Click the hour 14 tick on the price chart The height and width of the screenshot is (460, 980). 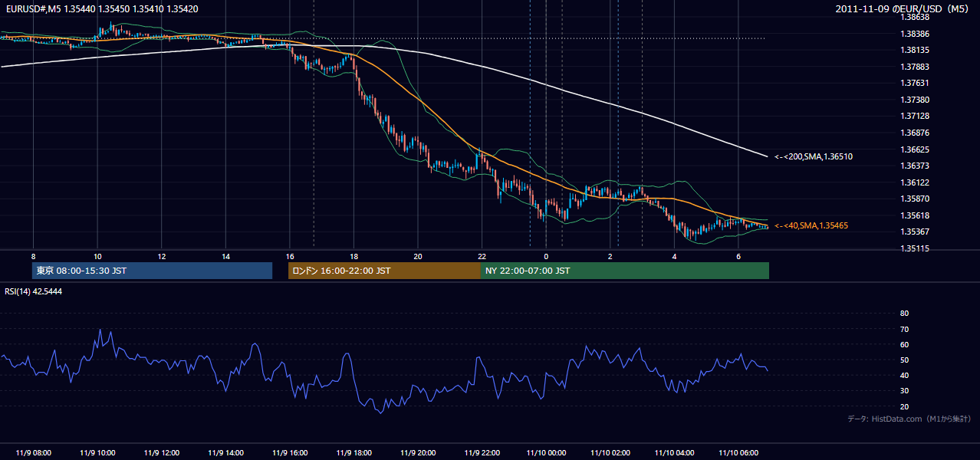(225, 255)
